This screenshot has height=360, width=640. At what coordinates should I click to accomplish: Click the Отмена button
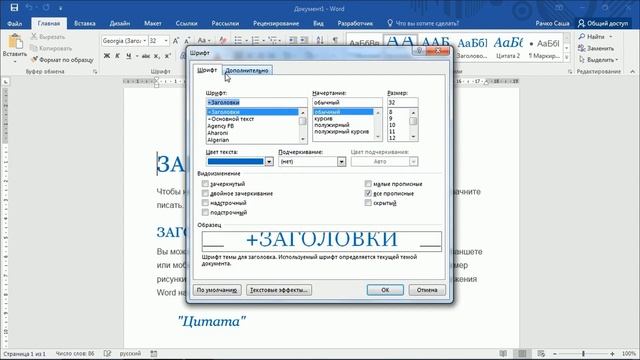427,290
